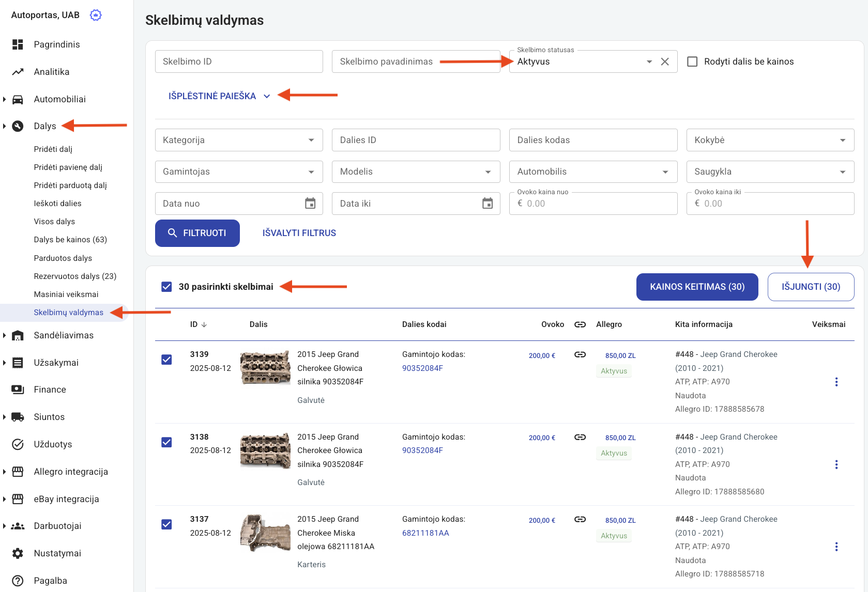Clear the Aktyvus status filter

point(665,62)
